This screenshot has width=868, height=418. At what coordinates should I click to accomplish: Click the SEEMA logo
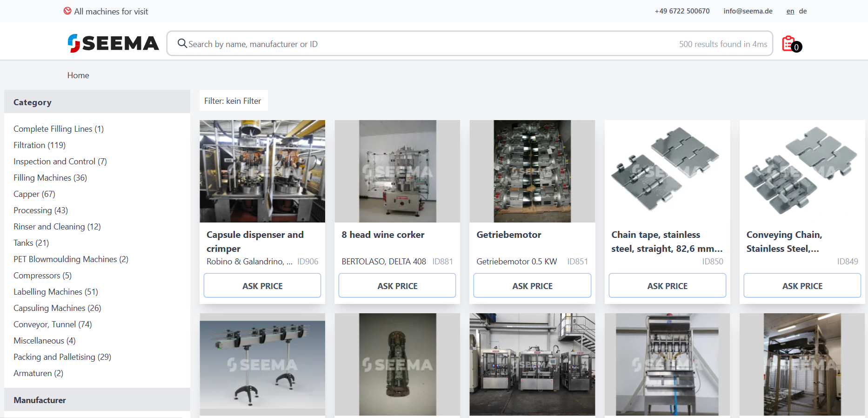click(113, 43)
